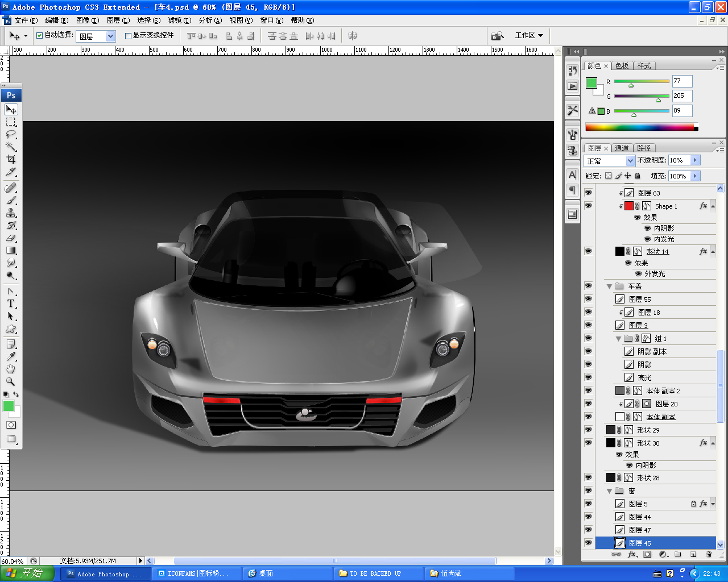Switch to the 通道 tab

(622, 148)
